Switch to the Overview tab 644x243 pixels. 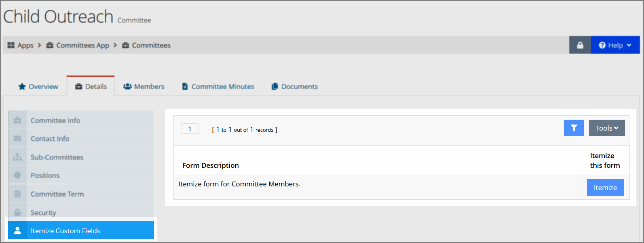(x=38, y=87)
